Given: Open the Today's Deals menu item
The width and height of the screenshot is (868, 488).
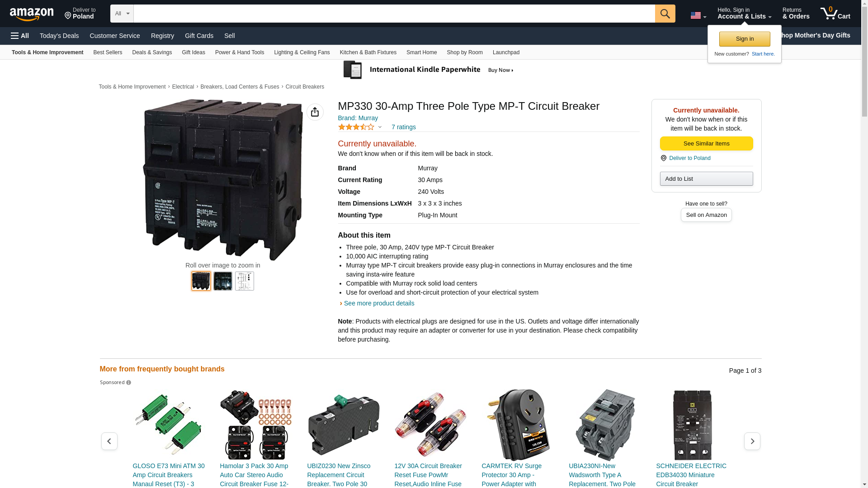Looking at the screenshot, I should coord(59,36).
